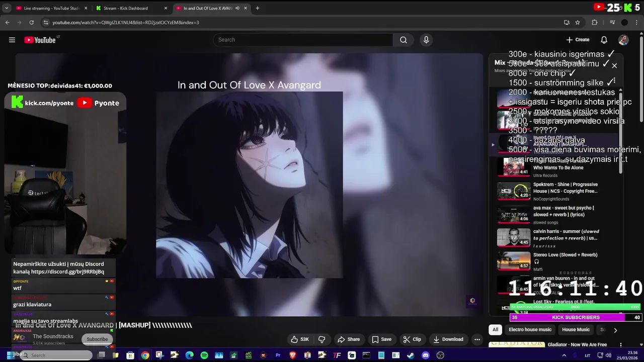
Task: Open the account avatar menu
Action: (x=623, y=40)
